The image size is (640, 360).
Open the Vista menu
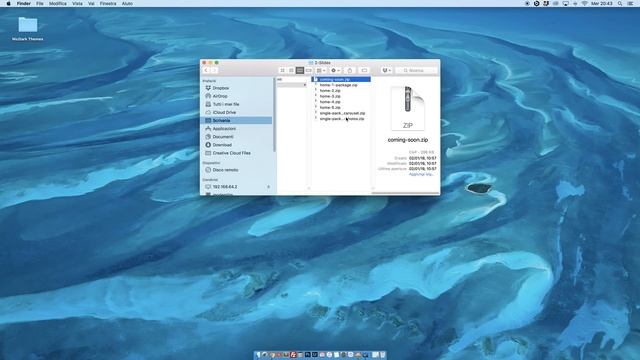[x=77, y=3]
